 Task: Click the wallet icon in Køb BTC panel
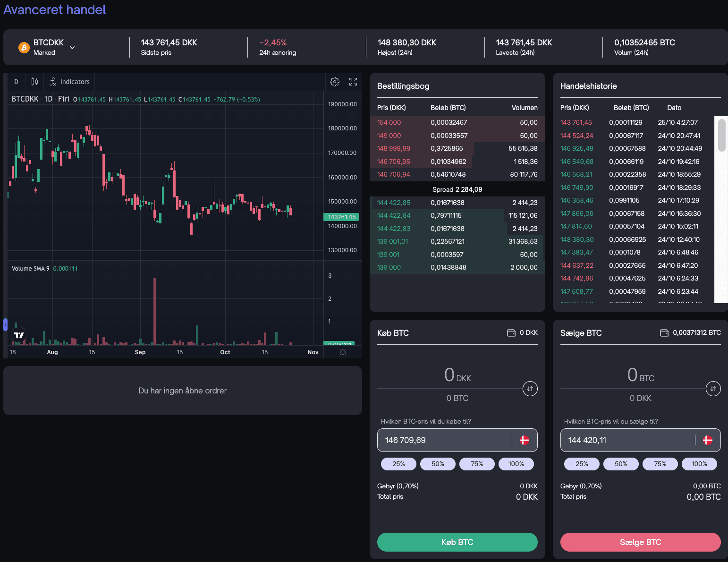click(x=511, y=333)
